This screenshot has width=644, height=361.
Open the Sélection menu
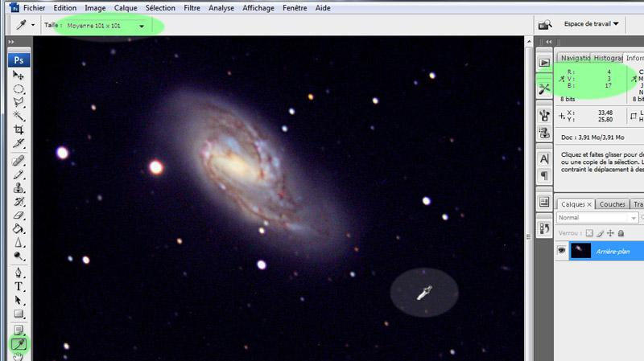click(x=160, y=8)
